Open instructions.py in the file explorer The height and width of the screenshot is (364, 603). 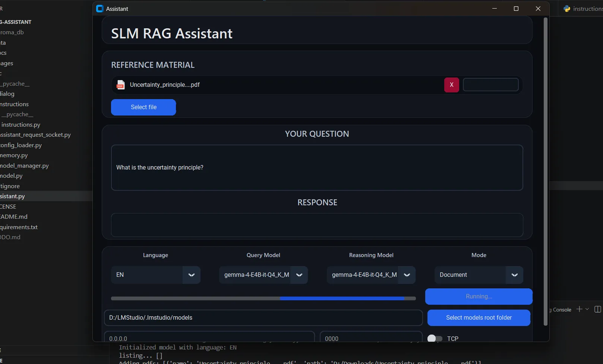click(21, 125)
